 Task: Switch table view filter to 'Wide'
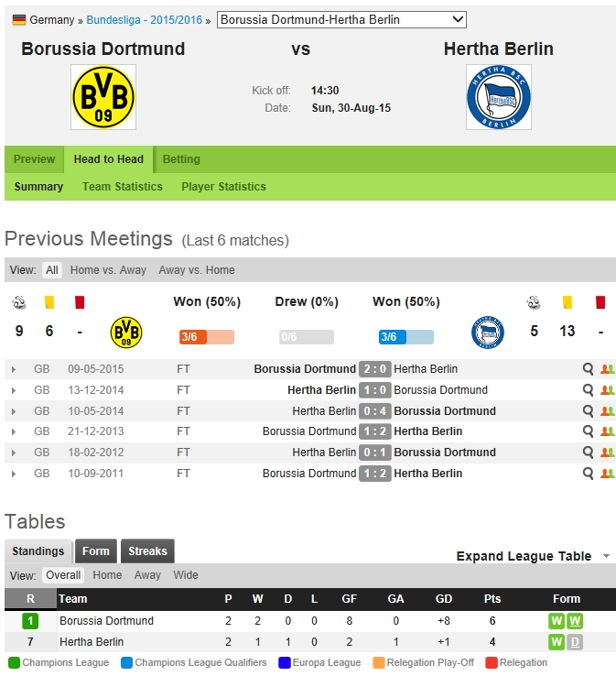[x=186, y=575]
